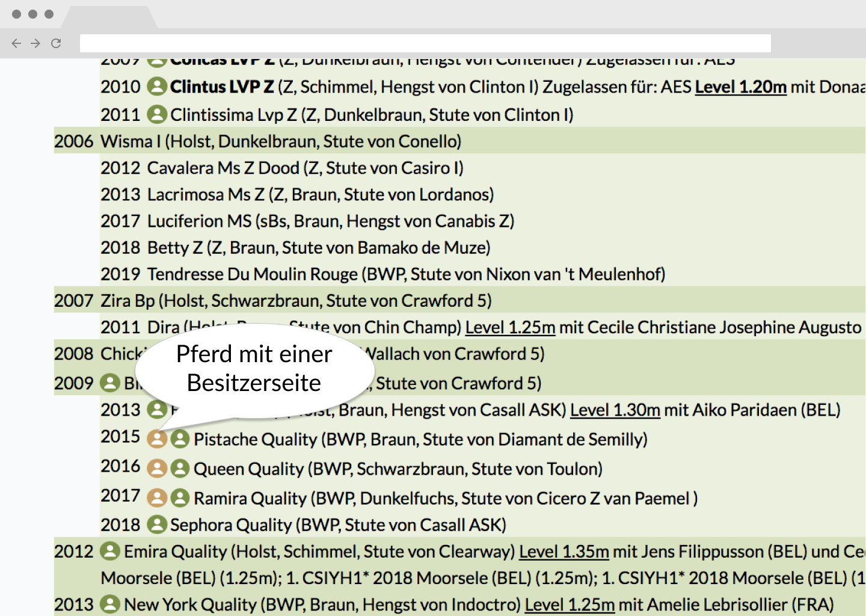Click Sephora Quality horse name
The height and width of the screenshot is (616, 866).
pyautogui.click(x=231, y=525)
